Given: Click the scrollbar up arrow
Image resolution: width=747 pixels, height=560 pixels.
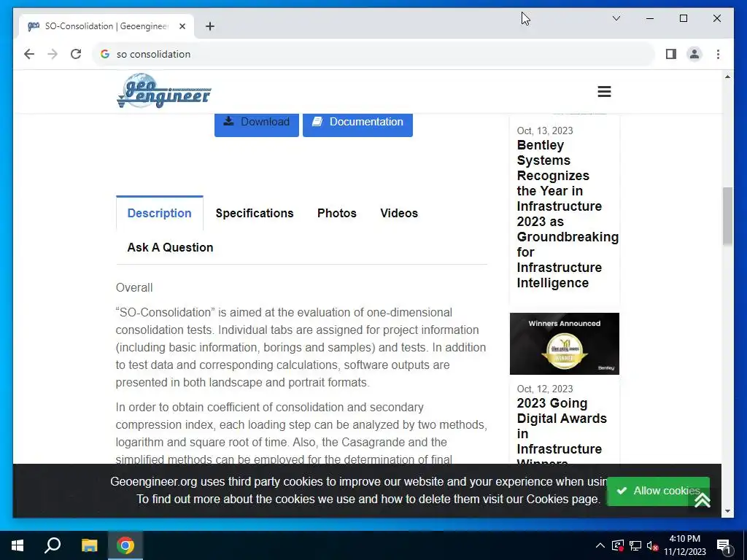Looking at the screenshot, I should (x=727, y=76).
